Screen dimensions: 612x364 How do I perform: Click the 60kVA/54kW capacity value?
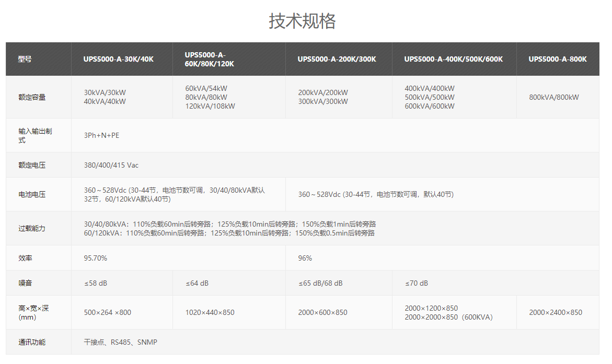pos(206,88)
